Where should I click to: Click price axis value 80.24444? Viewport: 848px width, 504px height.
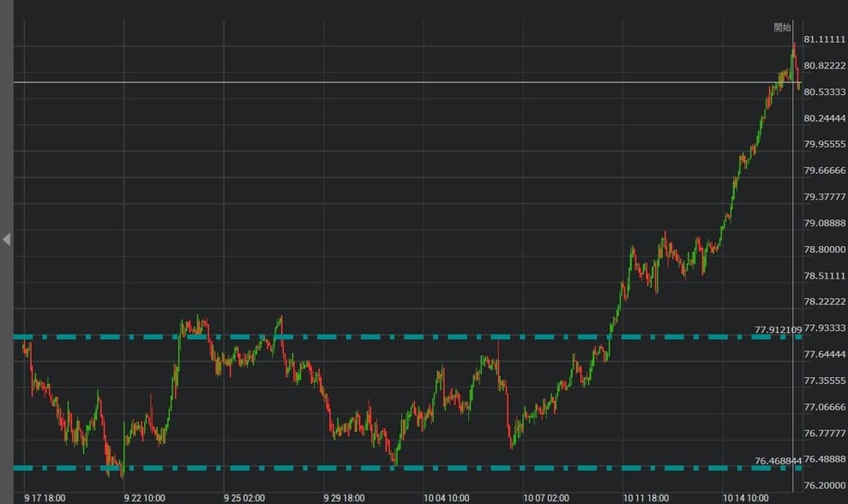pyautogui.click(x=824, y=118)
